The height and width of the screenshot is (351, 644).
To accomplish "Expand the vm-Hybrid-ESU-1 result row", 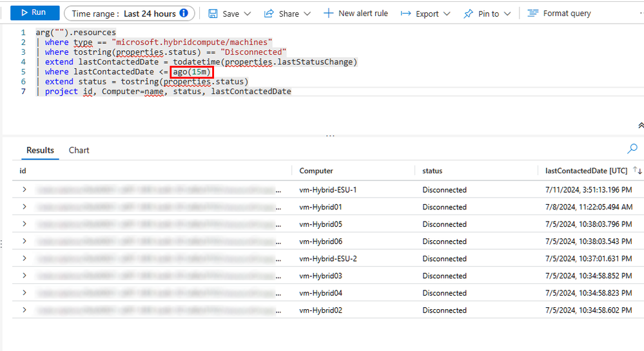I will (x=24, y=189).
